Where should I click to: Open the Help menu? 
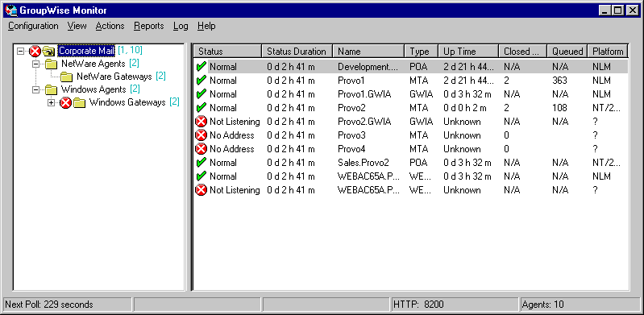[x=206, y=26]
